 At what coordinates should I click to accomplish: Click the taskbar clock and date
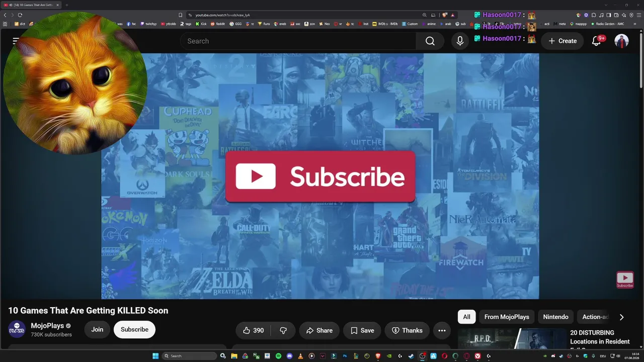coord(631,356)
